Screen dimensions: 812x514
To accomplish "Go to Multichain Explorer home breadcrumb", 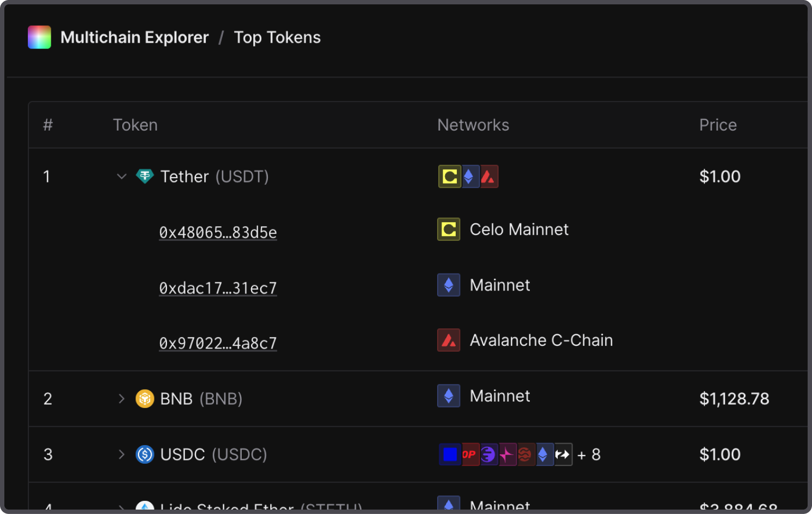I will pos(134,37).
